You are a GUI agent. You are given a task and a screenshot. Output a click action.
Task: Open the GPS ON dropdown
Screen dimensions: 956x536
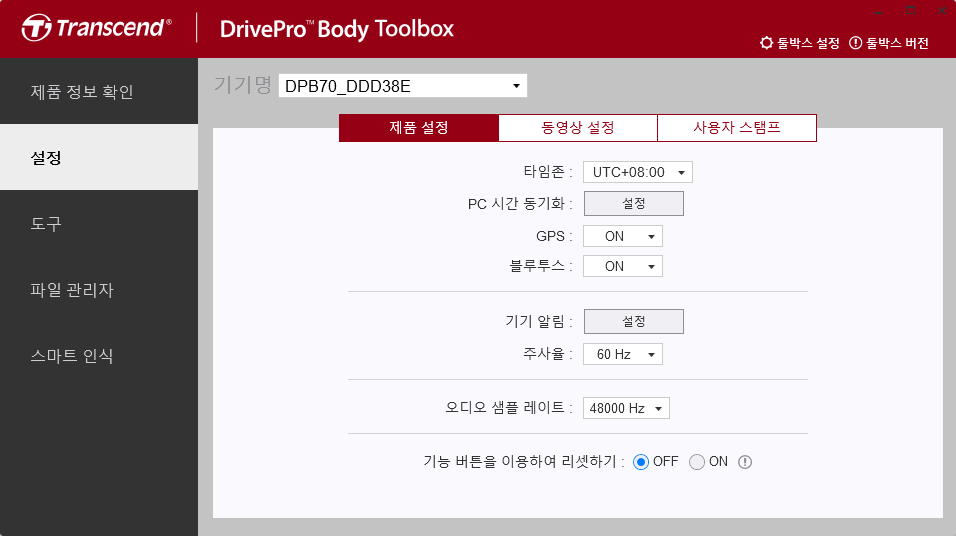point(622,236)
